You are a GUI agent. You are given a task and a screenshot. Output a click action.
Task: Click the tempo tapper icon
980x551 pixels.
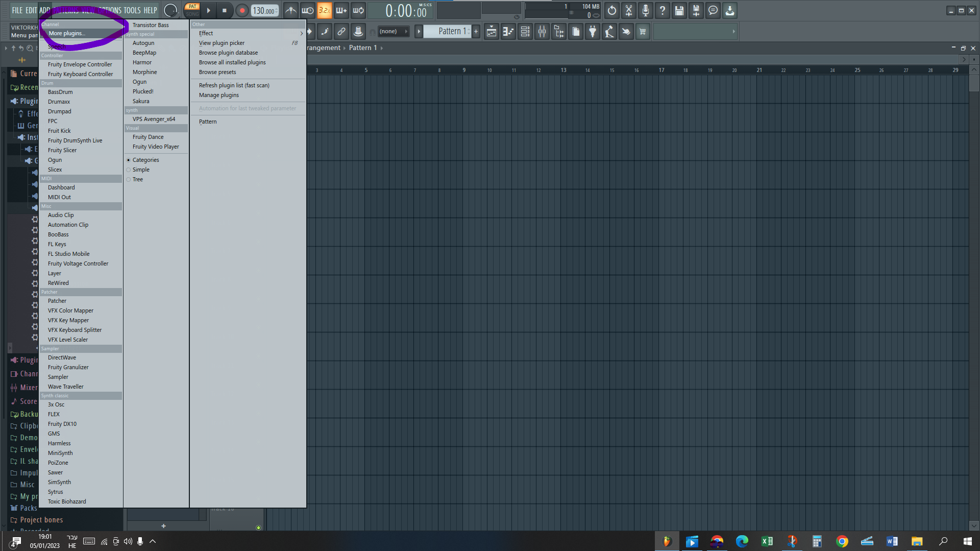click(609, 32)
